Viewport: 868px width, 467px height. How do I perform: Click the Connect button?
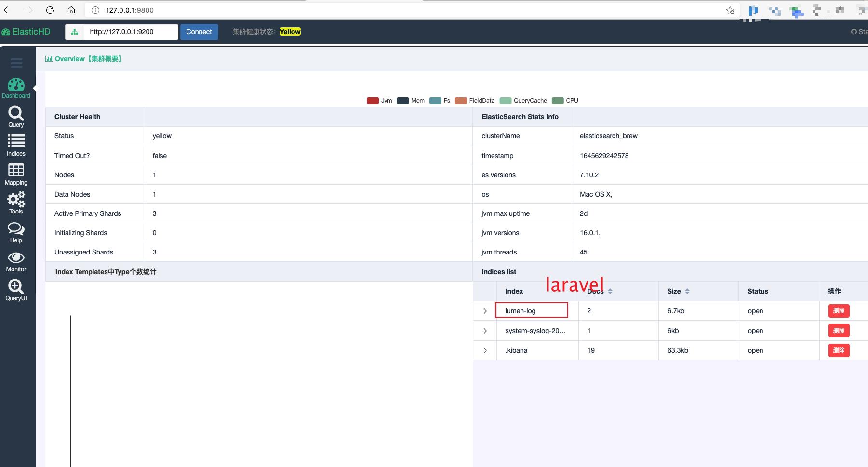[199, 32]
